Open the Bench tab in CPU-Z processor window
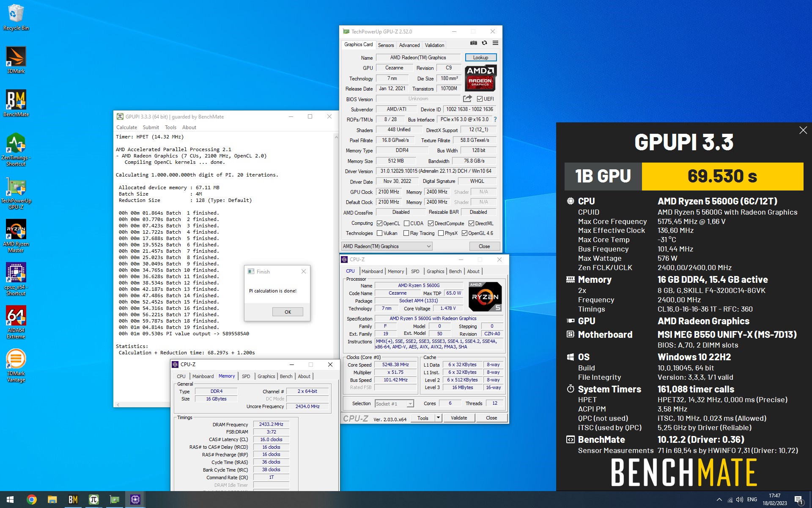The image size is (812, 508). coord(455,271)
